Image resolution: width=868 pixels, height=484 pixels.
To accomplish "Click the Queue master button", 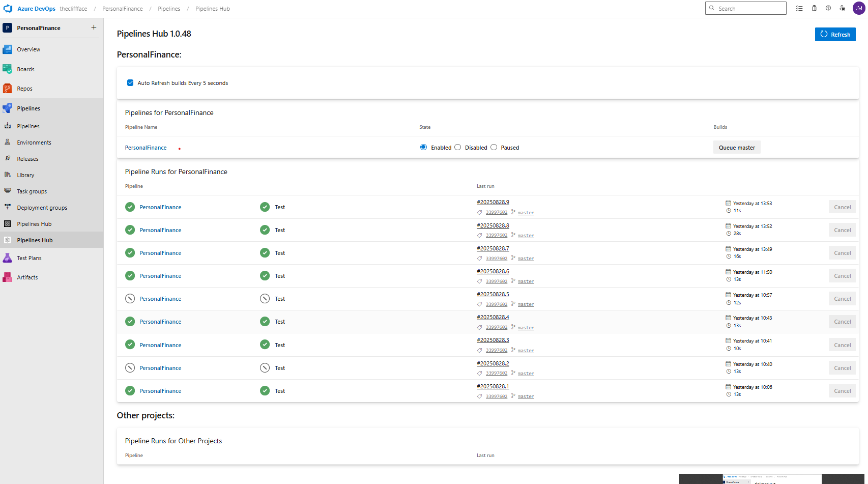I will [x=737, y=148].
